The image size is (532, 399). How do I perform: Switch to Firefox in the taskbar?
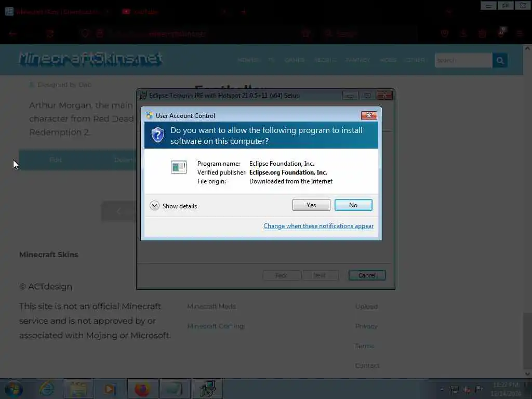[x=142, y=389]
